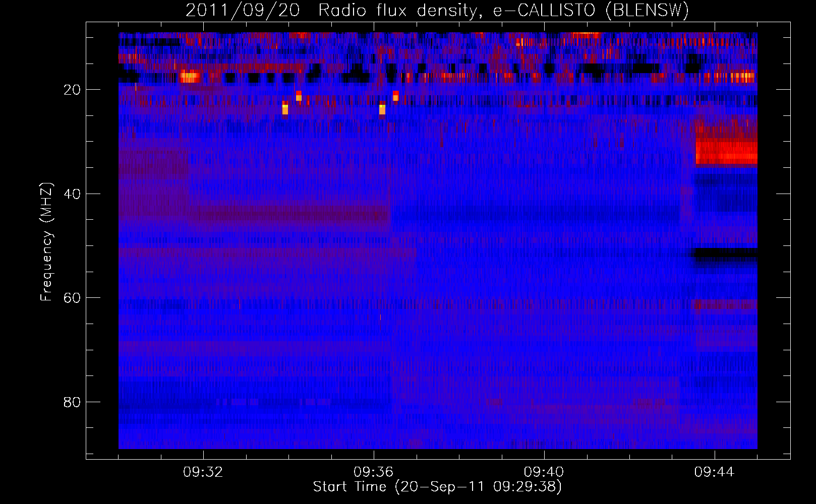Click the 09:40 time tick label
The image size is (816, 504).
544,472
